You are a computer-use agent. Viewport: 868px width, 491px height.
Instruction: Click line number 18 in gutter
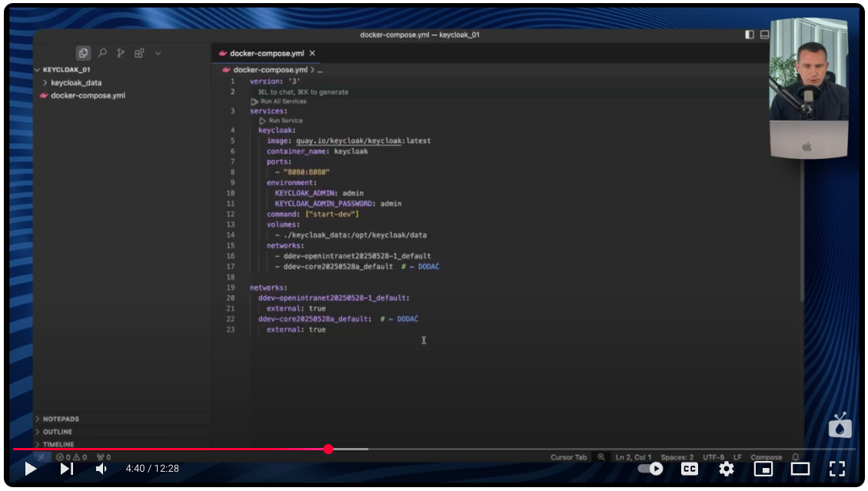[x=231, y=277]
